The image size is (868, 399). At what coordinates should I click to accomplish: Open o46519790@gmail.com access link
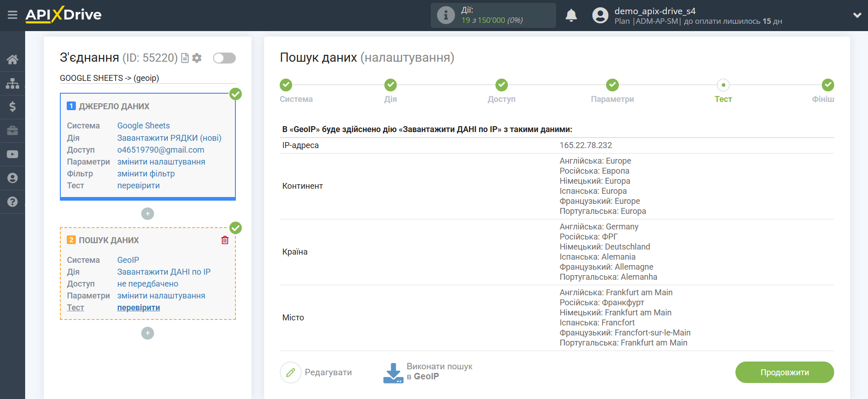161,149
